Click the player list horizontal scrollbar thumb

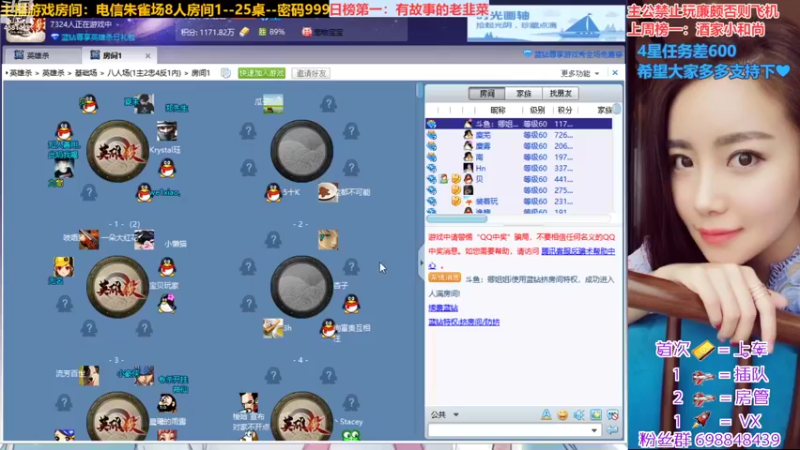click(457, 219)
